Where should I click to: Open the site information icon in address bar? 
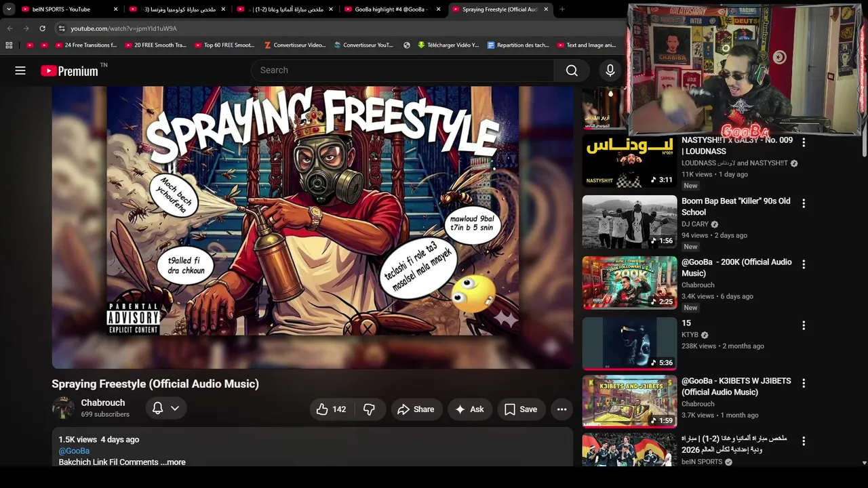click(61, 28)
